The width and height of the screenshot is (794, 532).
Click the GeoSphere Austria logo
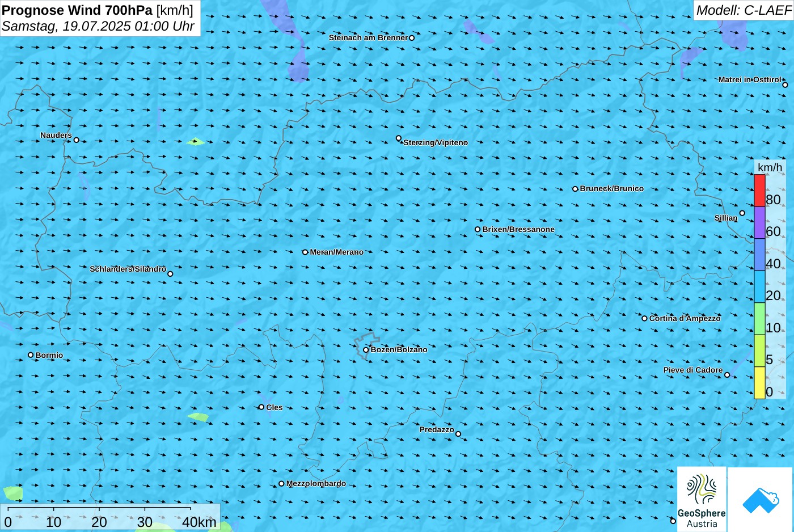coord(702,500)
